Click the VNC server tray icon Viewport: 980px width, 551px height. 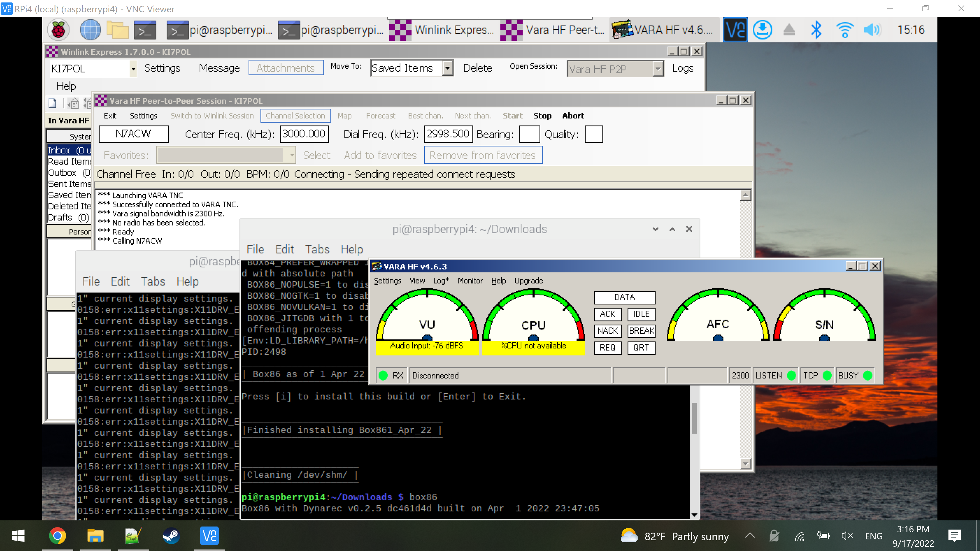(735, 30)
